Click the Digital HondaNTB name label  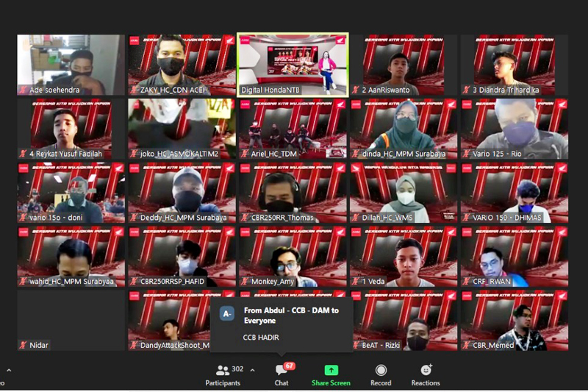point(270,90)
